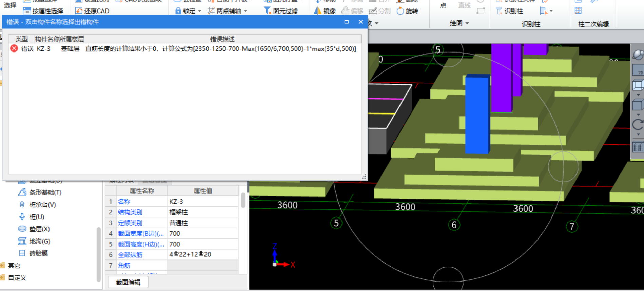This screenshot has width=644, height=291.
Task: Choose the 直线 line drawing mode
Action: pos(464,5)
